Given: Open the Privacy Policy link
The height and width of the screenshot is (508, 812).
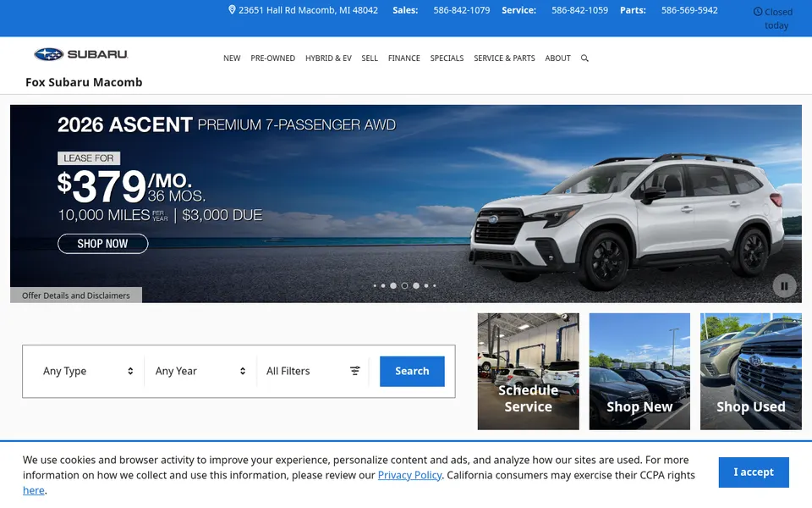Looking at the screenshot, I should [x=409, y=475].
